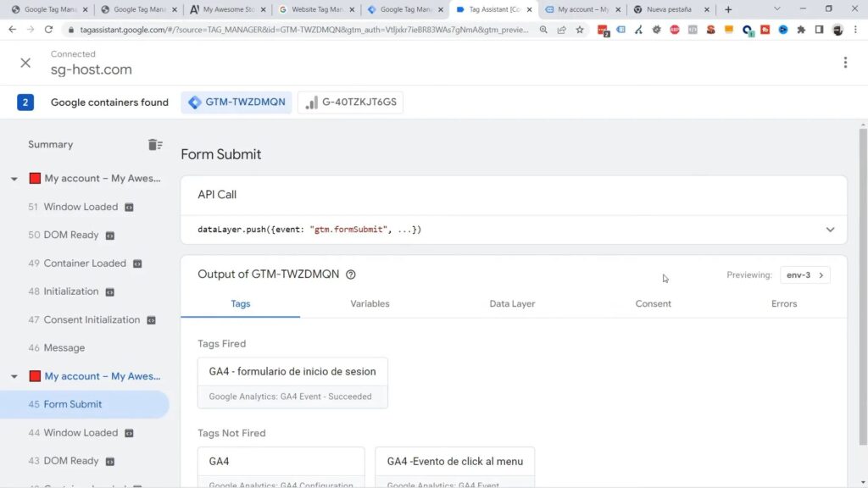
Task: Bookmark this page with star icon
Action: (580, 30)
